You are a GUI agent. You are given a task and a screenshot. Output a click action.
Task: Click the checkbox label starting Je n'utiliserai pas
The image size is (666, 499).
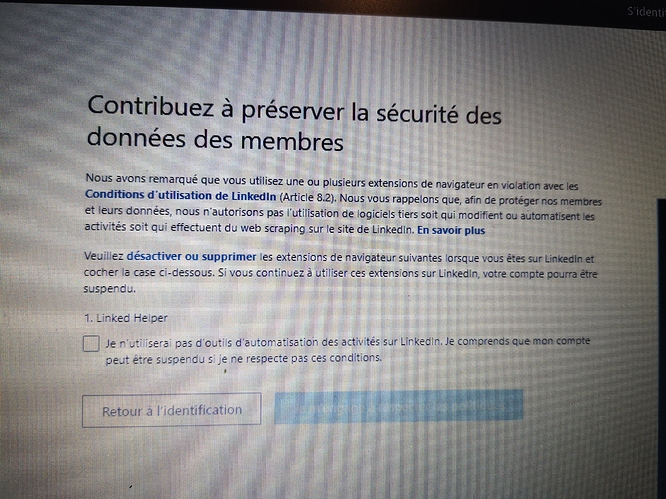(x=348, y=350)
